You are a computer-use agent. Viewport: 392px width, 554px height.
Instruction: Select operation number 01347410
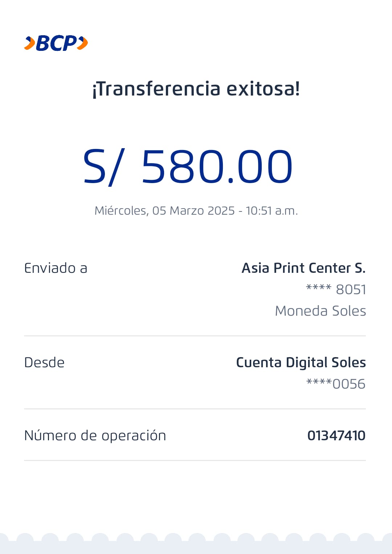(x=336, y=436)
